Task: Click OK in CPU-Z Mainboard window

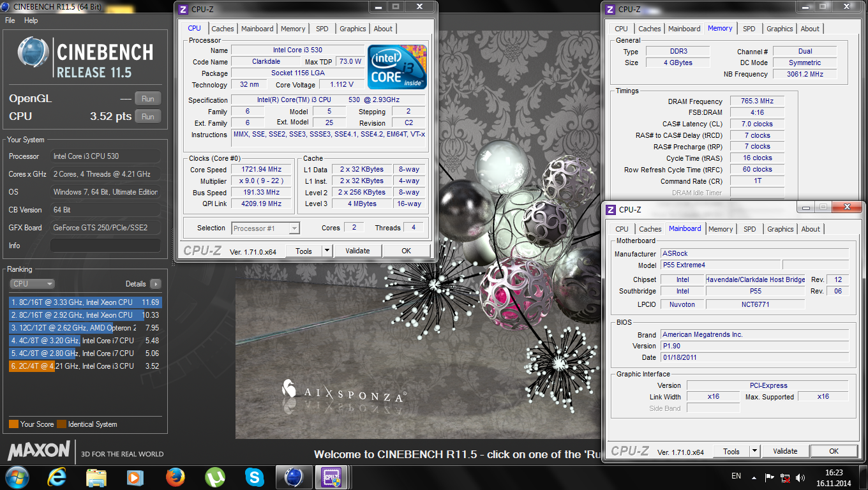Action: 834,451
